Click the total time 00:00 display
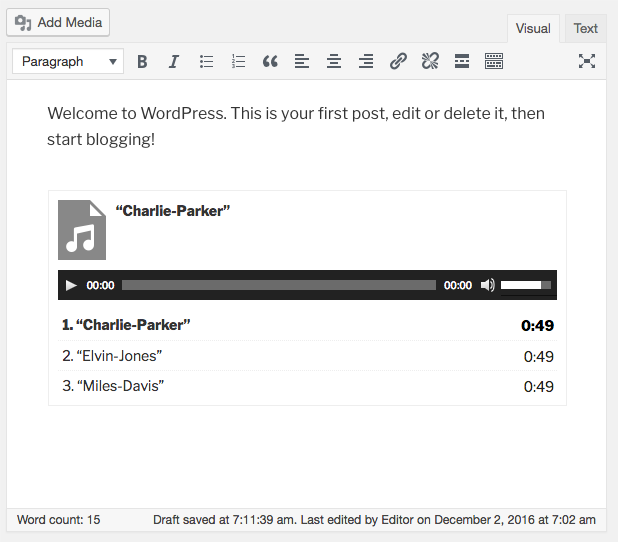Screen dimensions: 618x542 pyautogui.click(x=458, y=285)
